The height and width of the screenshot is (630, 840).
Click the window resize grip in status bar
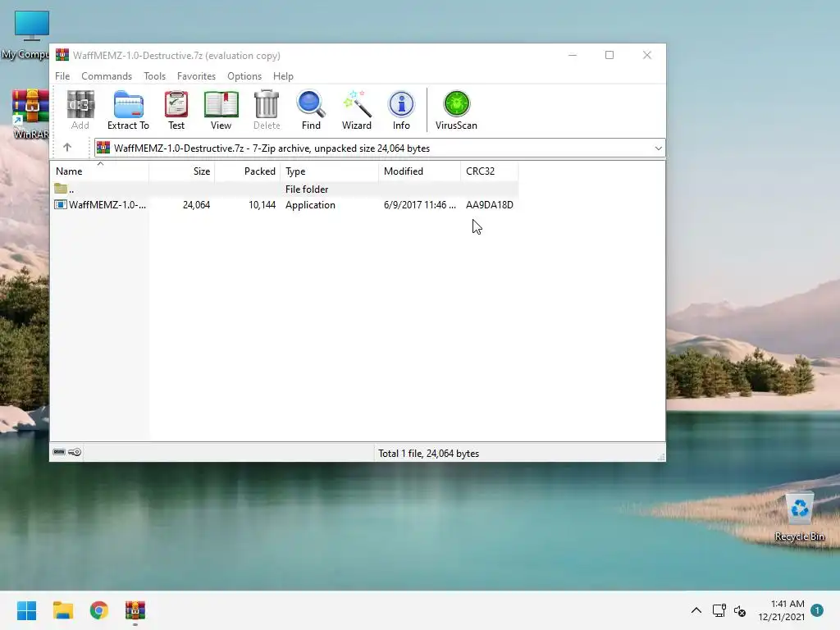661,456
